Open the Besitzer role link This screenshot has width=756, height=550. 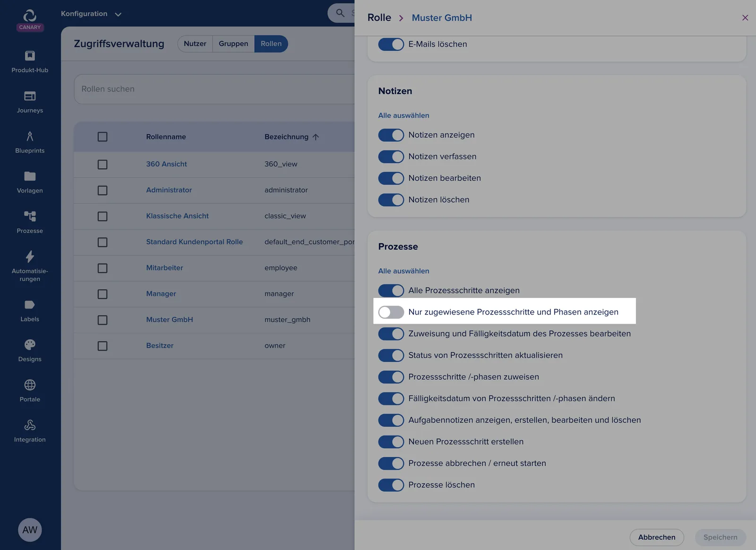(160, 346)
